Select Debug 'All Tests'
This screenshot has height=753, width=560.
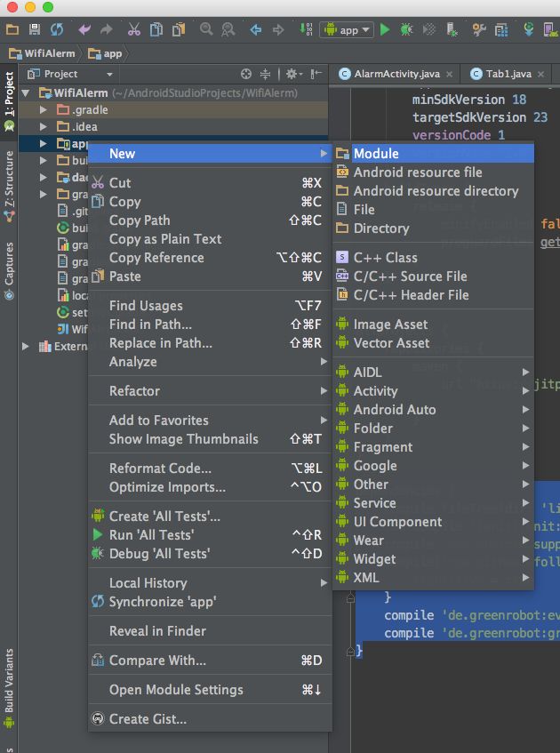[211, 554]
